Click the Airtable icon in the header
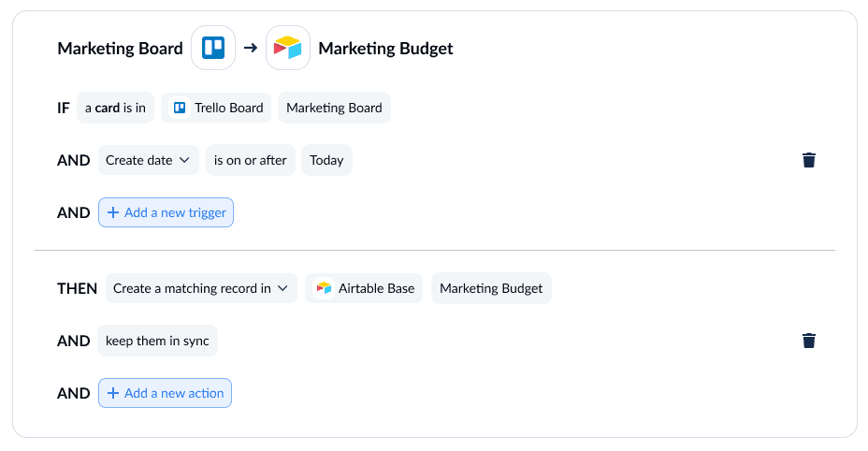Viewport: 868px width, 451px height. coord(288,48)
